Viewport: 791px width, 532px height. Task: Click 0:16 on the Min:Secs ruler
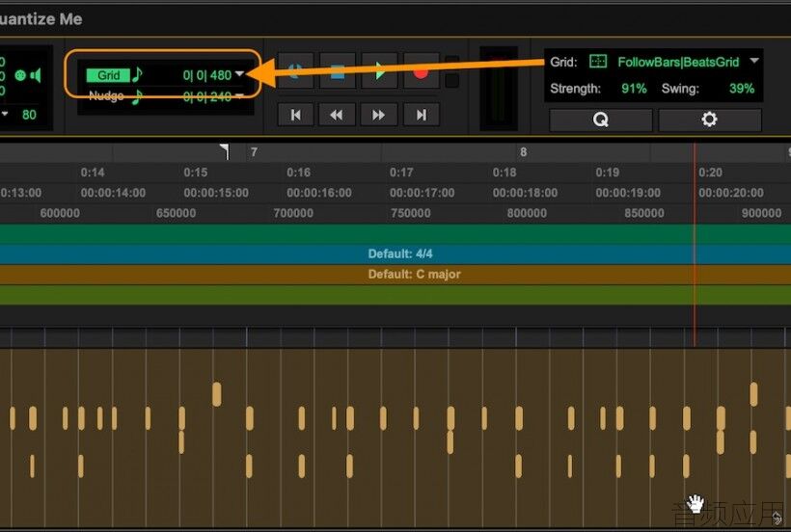[298, 173]
